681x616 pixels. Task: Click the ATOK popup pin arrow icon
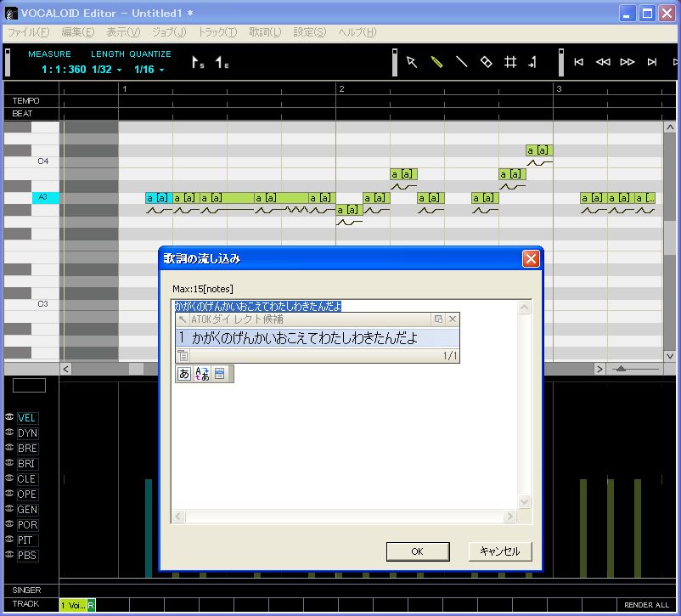coord(183,319)
